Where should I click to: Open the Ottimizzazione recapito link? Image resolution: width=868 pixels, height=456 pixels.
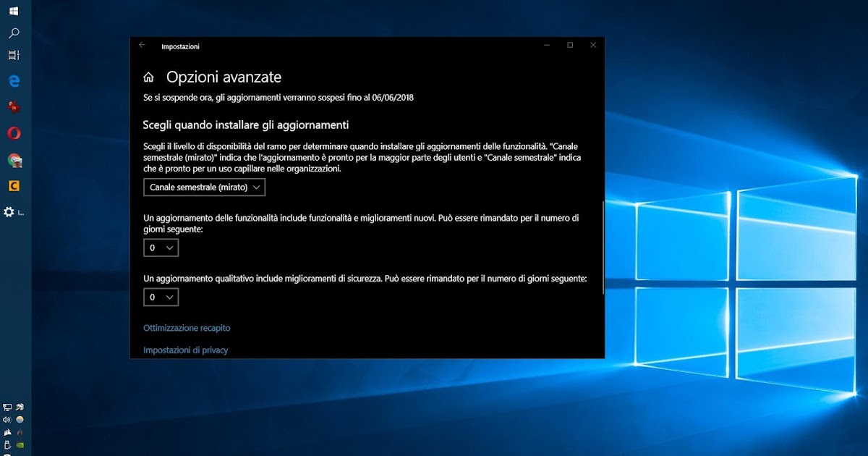187,328
